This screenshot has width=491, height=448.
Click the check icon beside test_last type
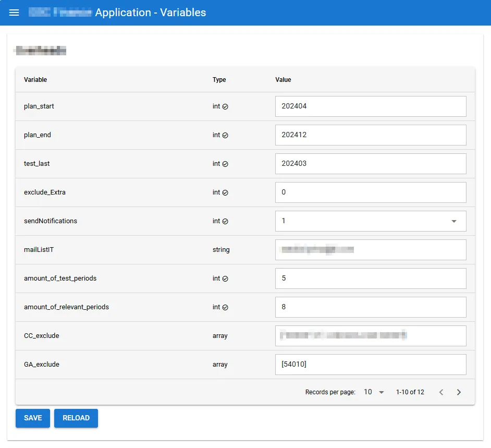point(225,164)
